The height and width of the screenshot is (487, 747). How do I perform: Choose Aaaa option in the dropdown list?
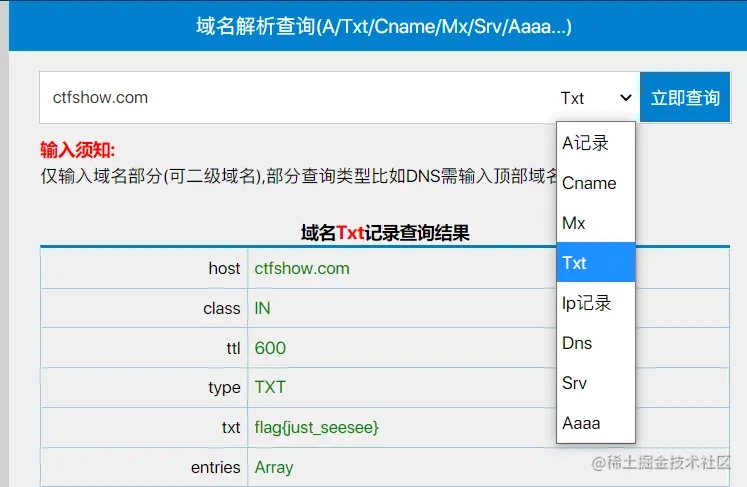pos(596,423)
